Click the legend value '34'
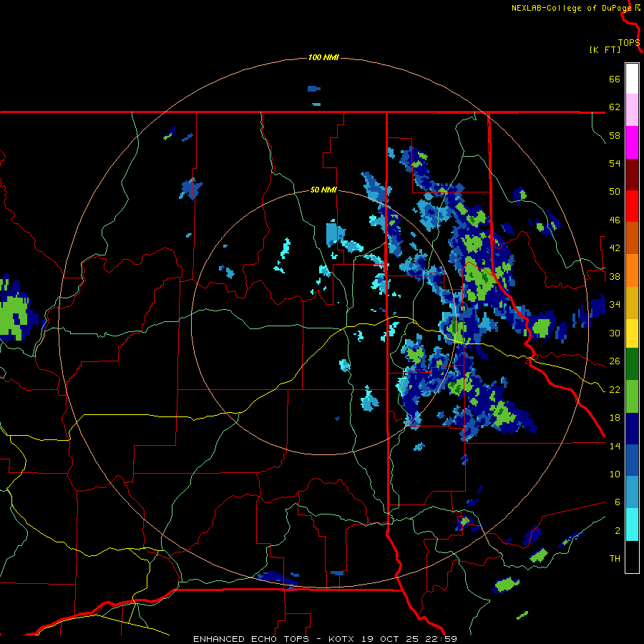Screen dimensions: 644x644 [x=615, y=305]
